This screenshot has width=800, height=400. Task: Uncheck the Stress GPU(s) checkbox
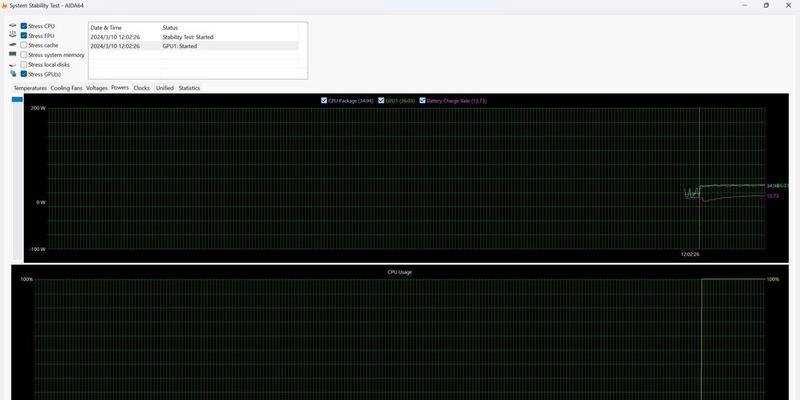point(24,74)
